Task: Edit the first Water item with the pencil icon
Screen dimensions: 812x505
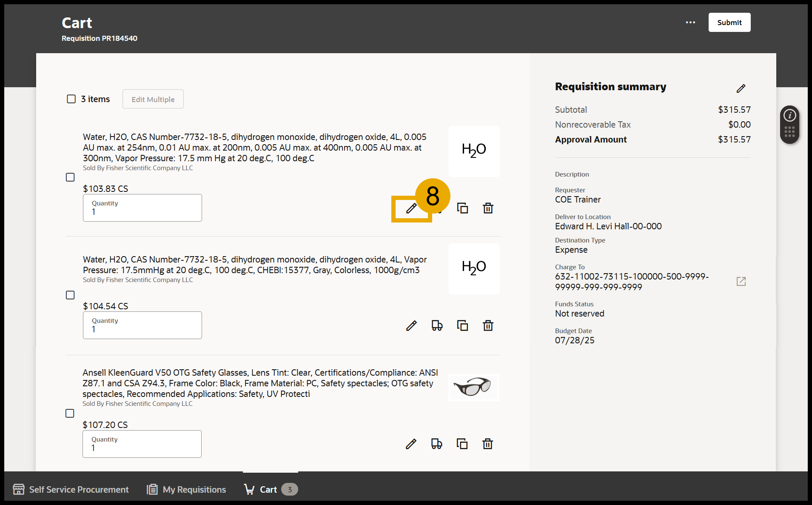Action: click(x=411, y=208)
